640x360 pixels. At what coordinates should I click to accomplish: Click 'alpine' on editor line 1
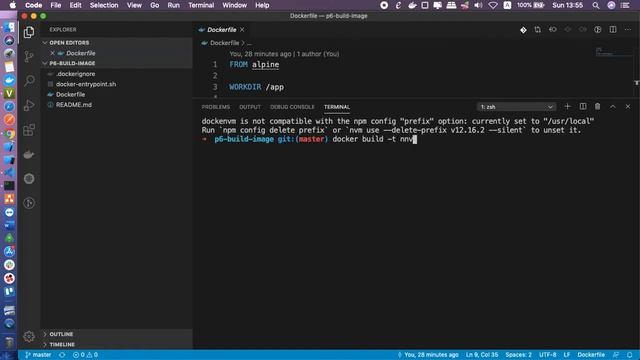265,64
